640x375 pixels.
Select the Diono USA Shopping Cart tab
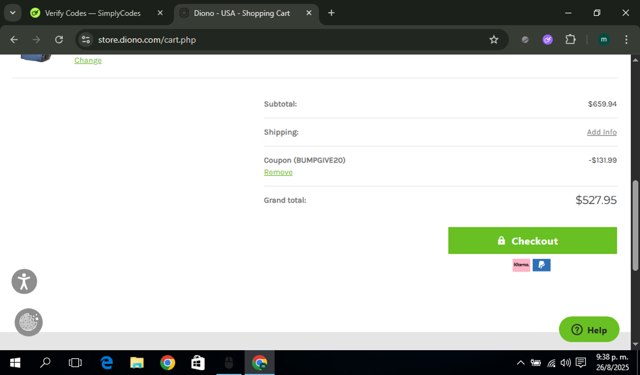[242, 13]
